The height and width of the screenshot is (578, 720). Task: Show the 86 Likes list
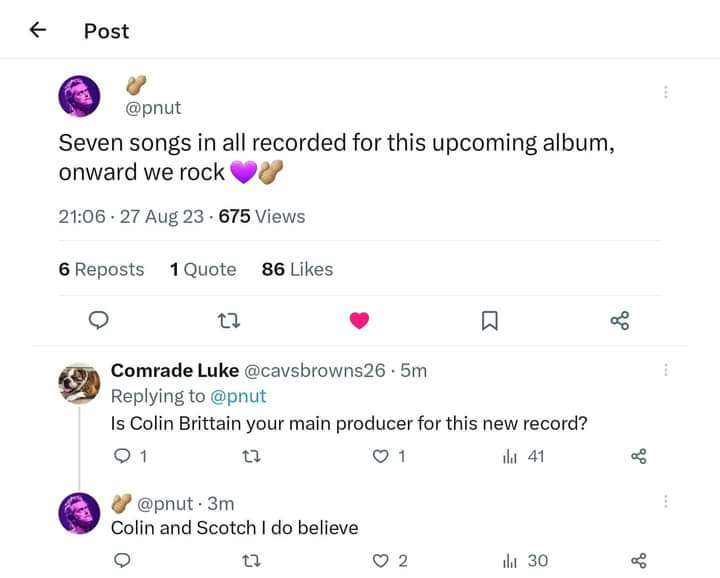(297, 269)
